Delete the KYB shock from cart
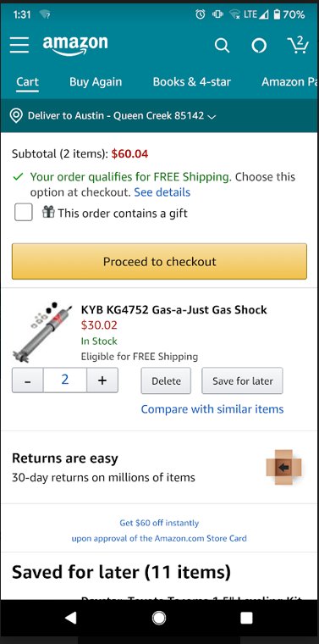Image resolution: width=319 pixels, height=644 pixels. point(166,380)
